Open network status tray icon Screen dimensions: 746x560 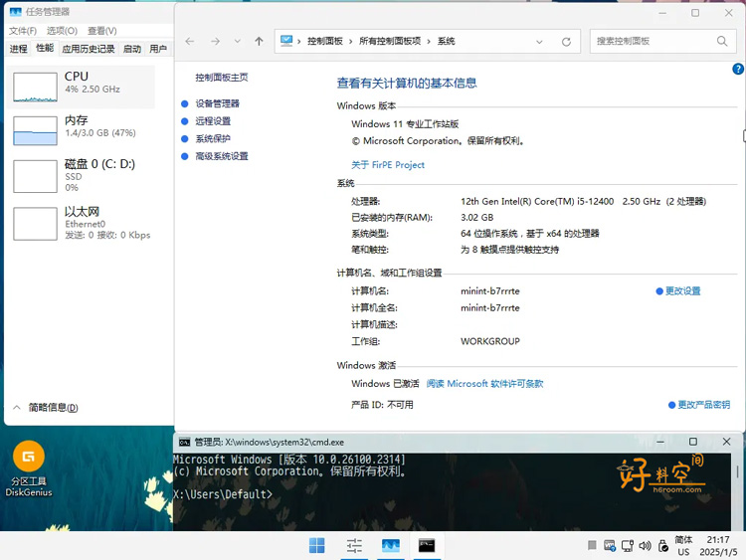628,546
